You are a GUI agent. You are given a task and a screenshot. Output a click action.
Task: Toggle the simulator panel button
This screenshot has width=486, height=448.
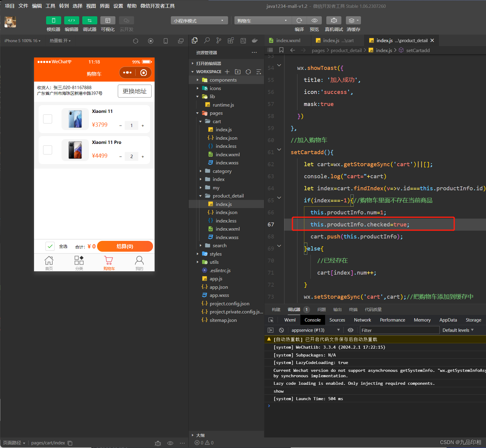53,20
